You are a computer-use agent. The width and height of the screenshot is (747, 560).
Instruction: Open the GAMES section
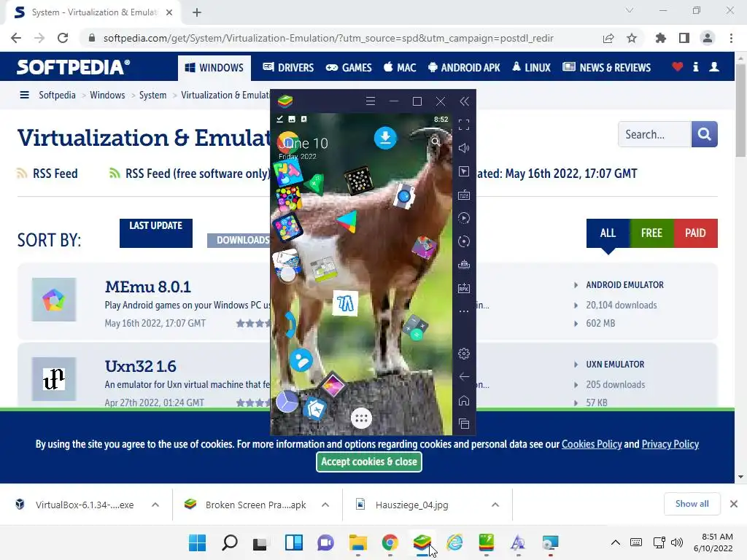tap(349, 68)
